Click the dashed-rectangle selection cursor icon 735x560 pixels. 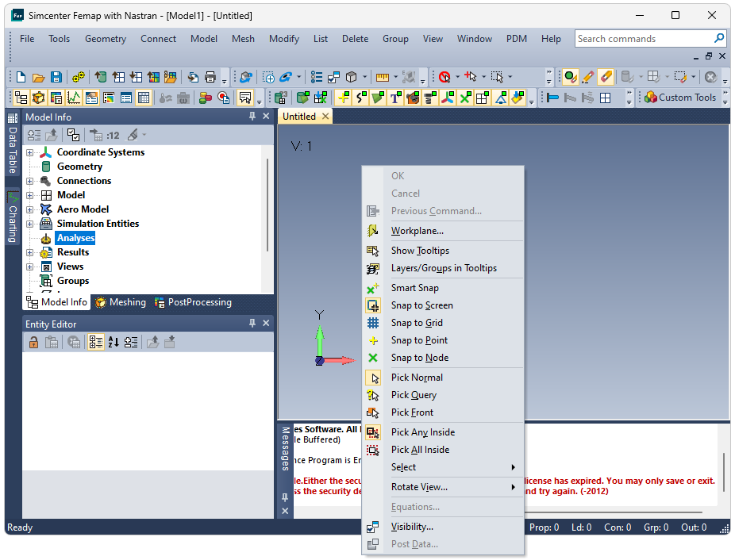pyautogui.click(x=497, y=77)
